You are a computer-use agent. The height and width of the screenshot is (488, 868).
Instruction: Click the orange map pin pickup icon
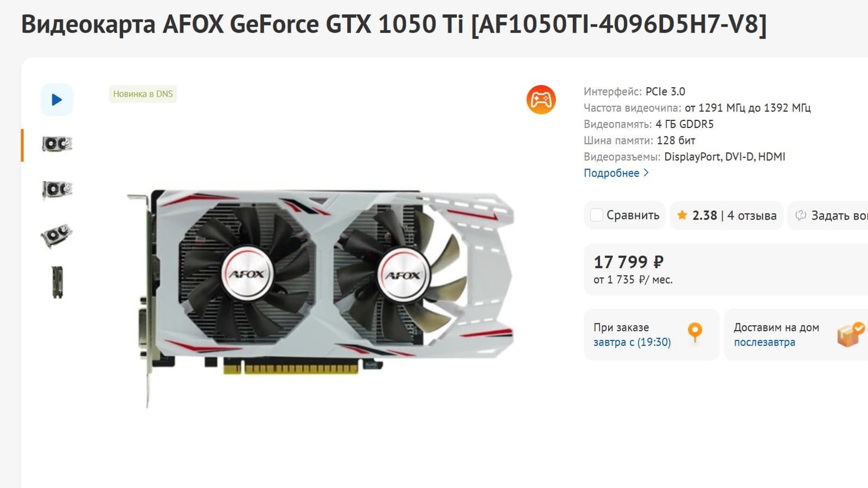695,332
